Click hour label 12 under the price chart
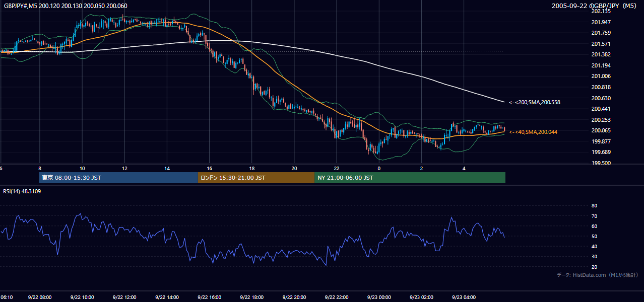The image size is (644, 302). (x=124, y=169)
